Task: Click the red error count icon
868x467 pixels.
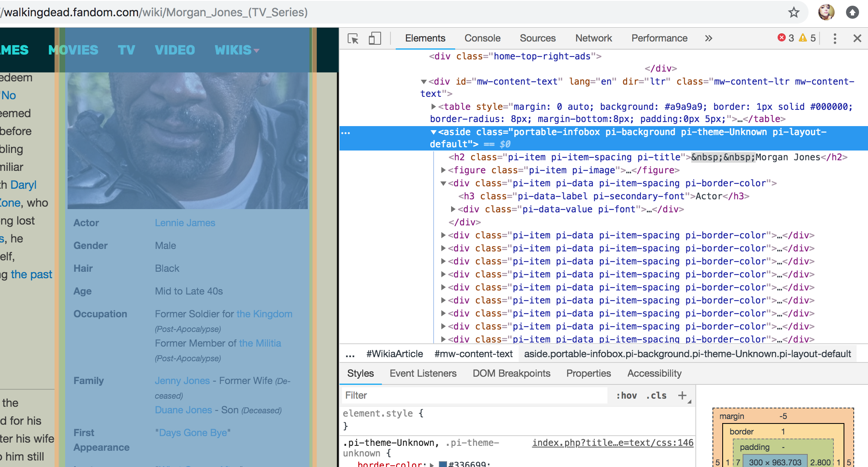Action: click(781, 38)
